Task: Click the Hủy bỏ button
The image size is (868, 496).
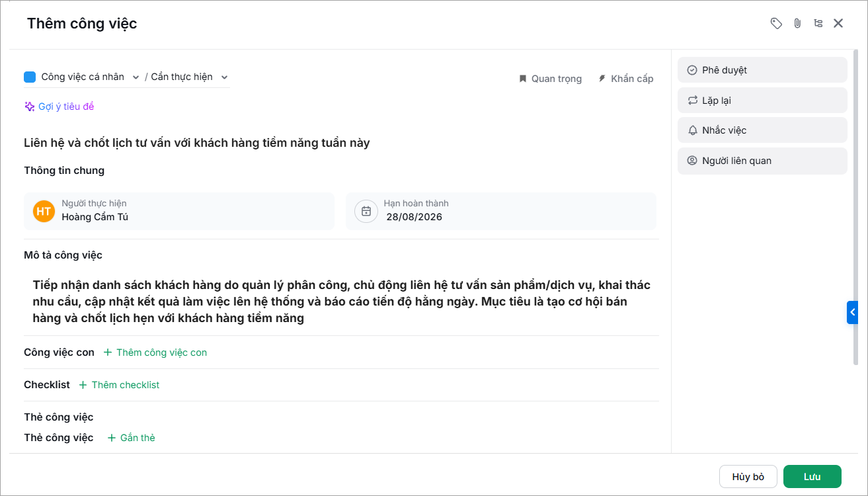Action: (748, 477)
